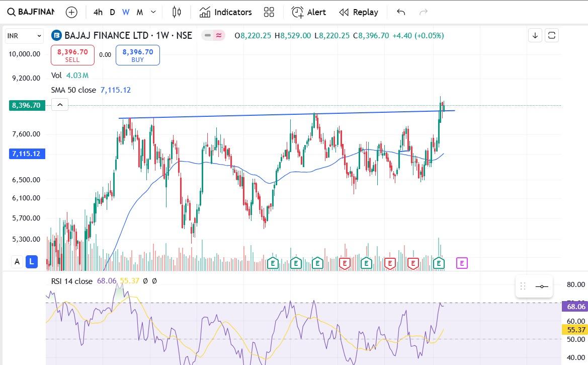Click the dotted drag handle of RSI floating toolbar
The height and width of the screenshot is (365, 588).
523,286
